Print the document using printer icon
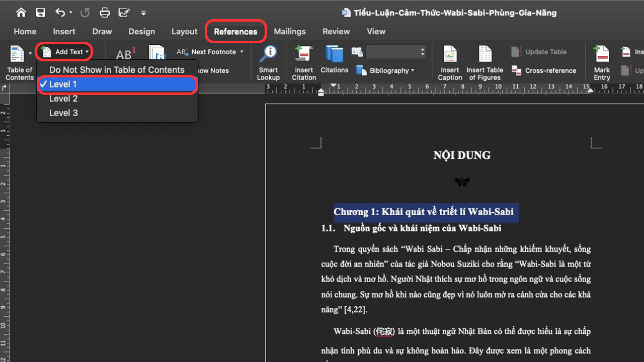The width and height of the screenshot is (644, 362). click(x=105, y=13)
